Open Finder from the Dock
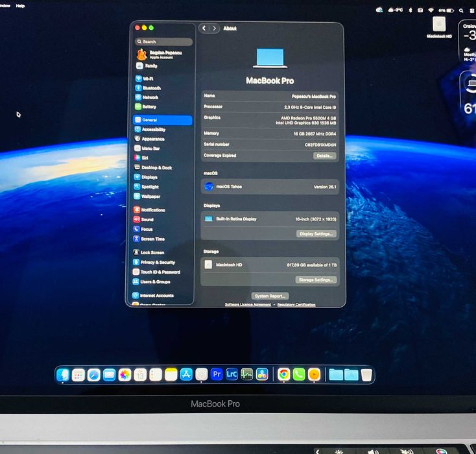Image resolution: width=476 pixels, height=454 pixels. coord(63,375)
